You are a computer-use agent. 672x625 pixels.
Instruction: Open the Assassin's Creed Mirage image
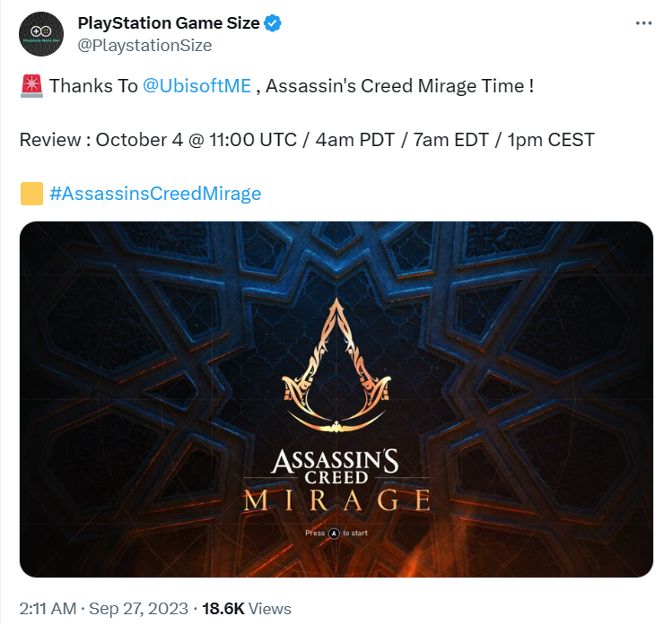pos(336,399)
